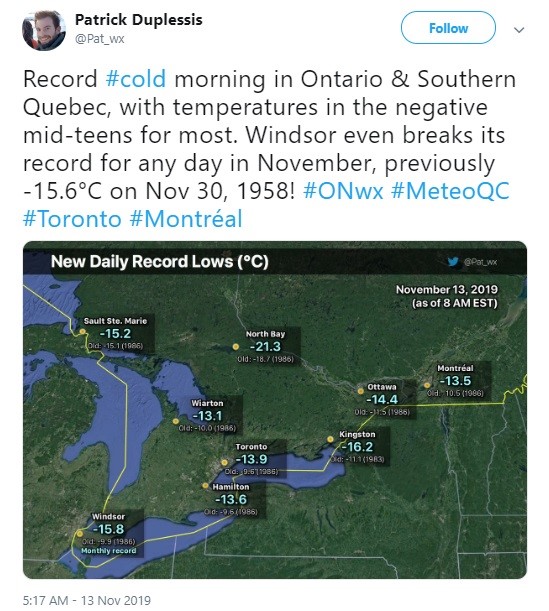The height and width of the screenshot is (611, 549).
Task: Click the Kingston location dot
Action: tap(330, 439)
